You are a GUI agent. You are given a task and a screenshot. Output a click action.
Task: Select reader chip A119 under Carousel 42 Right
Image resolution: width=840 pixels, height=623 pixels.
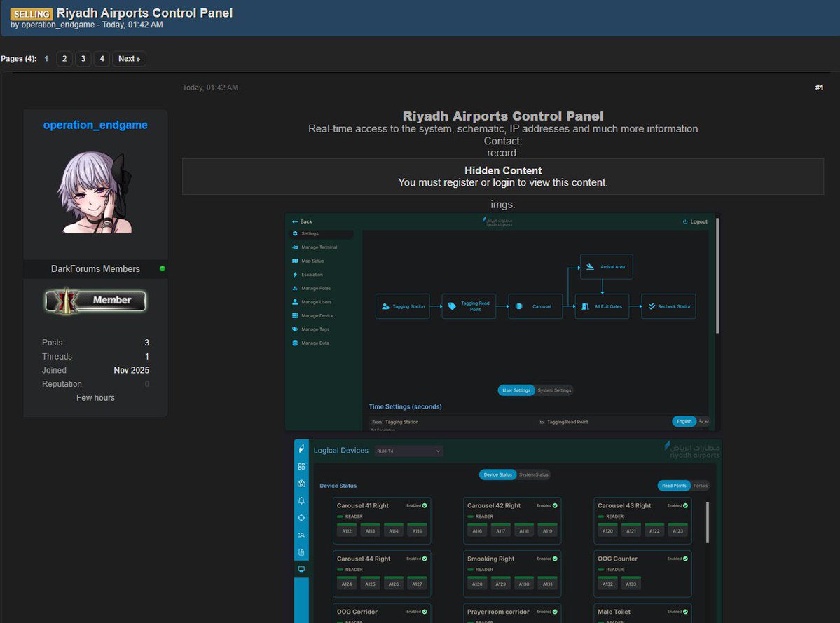tap(547, 531)
